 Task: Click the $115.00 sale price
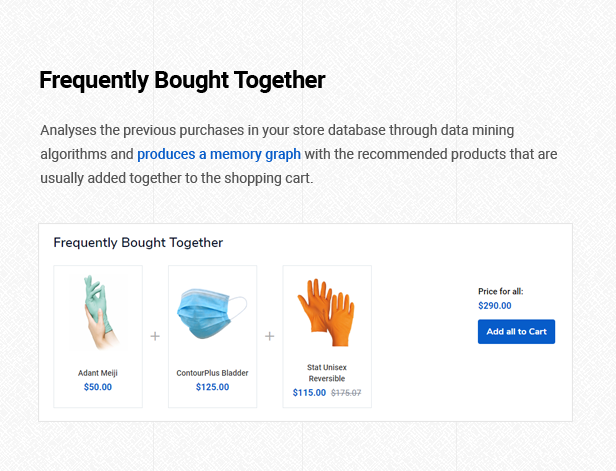(x=309, y=393)
